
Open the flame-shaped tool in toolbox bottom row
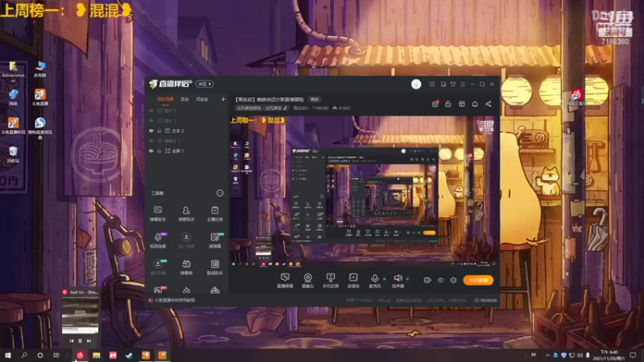[186, 290]
